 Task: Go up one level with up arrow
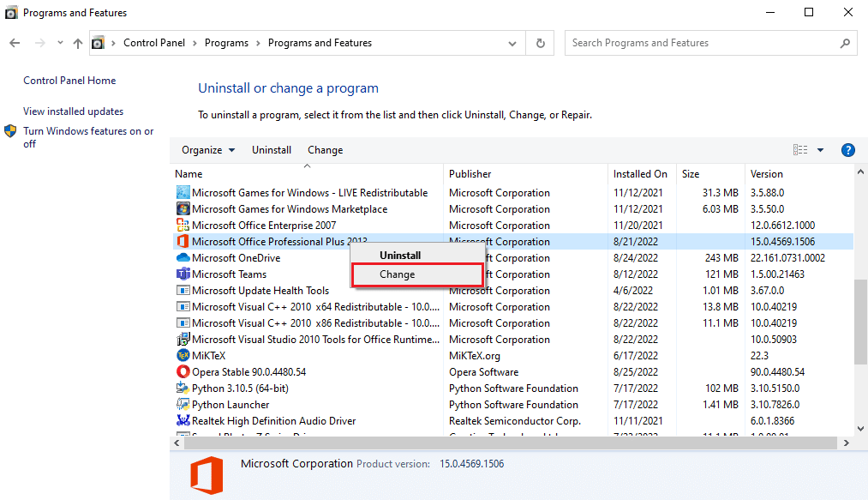click(x=77, y=43)
